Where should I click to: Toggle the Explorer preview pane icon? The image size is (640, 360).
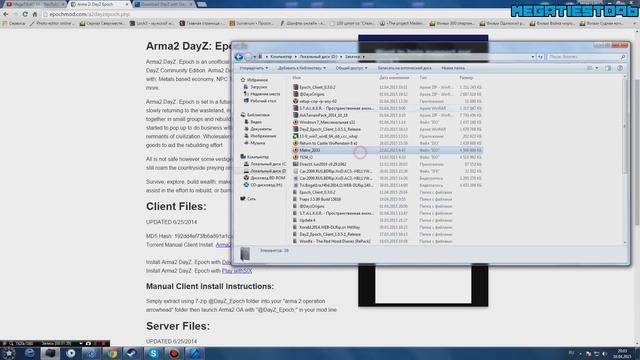tap(608, 68)
